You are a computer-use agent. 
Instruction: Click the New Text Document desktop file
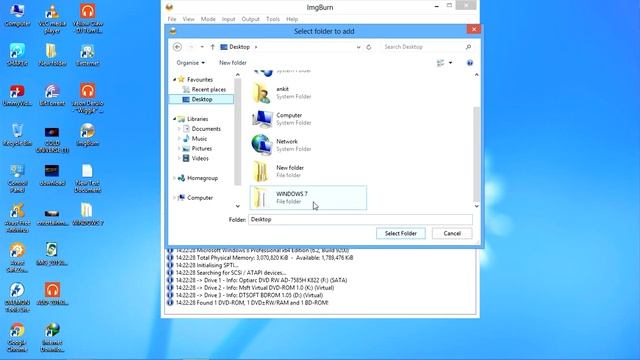[x=87, y=178]
